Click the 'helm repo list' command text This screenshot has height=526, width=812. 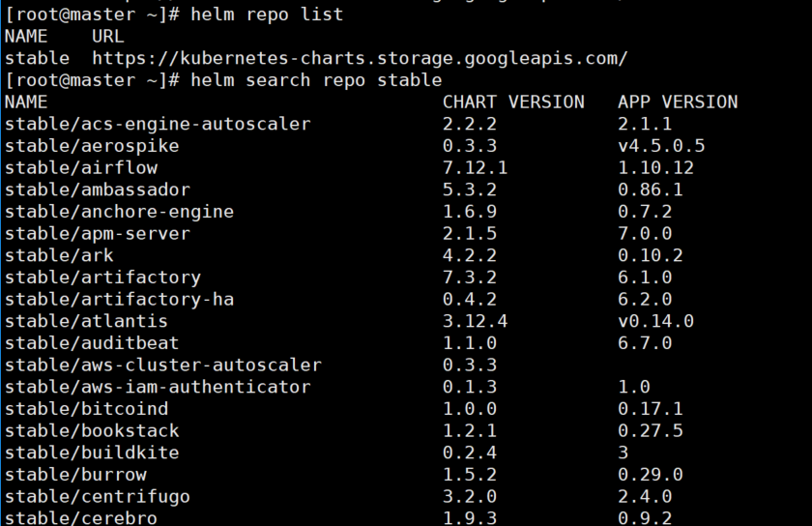267,15
